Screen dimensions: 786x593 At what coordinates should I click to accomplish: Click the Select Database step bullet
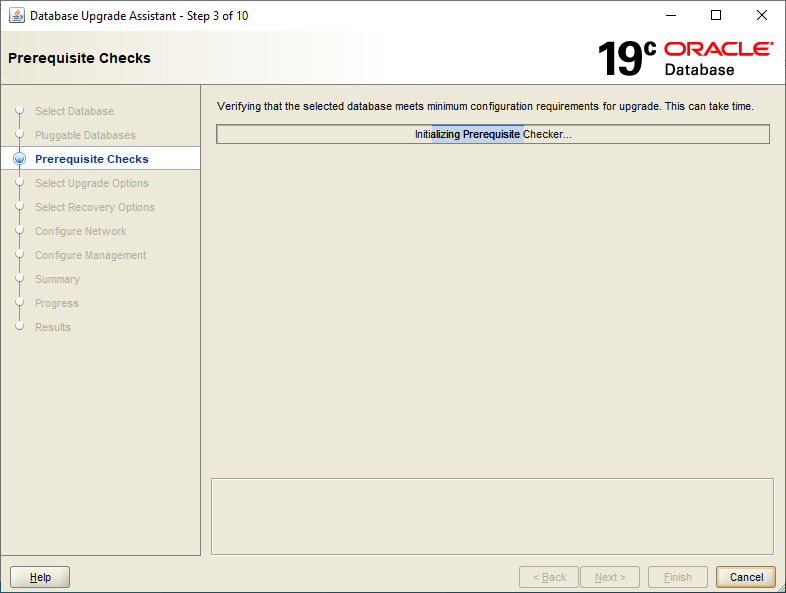(20, 110)
